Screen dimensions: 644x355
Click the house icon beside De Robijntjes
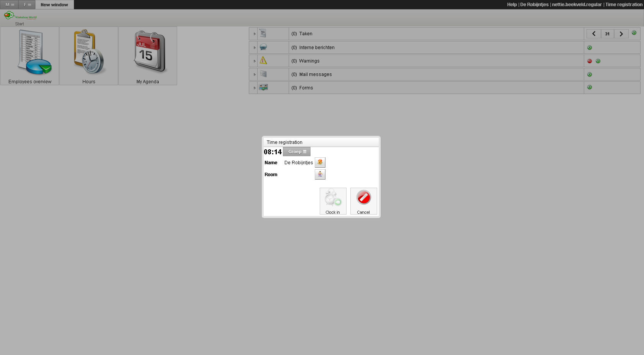320,162
